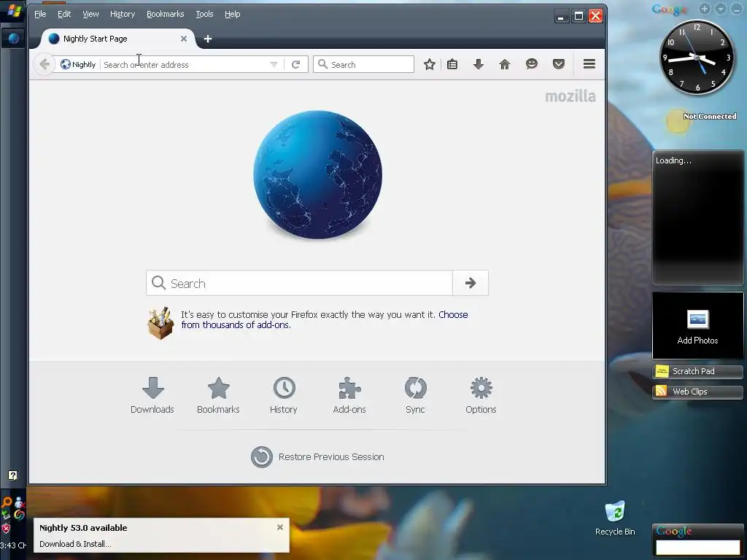Screen dimensions: 747x560
Task: Open the History menu
Action: [x=123, y=15]
